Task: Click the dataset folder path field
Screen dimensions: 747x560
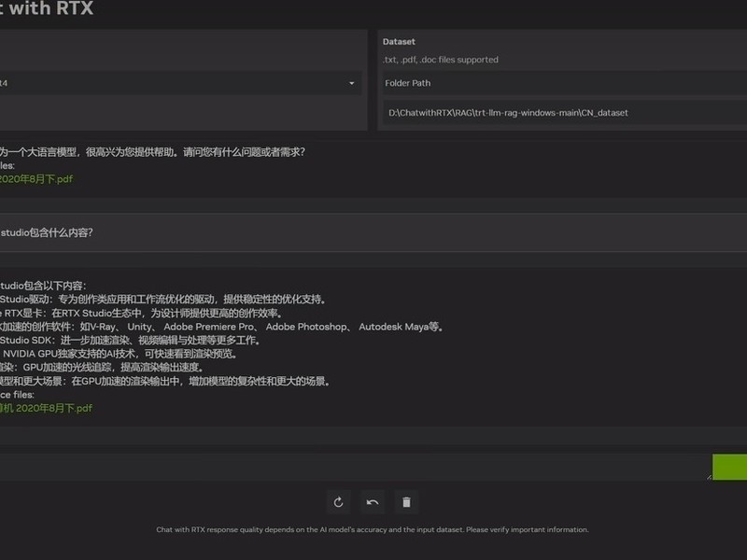Action: click(x=565, y=113)
